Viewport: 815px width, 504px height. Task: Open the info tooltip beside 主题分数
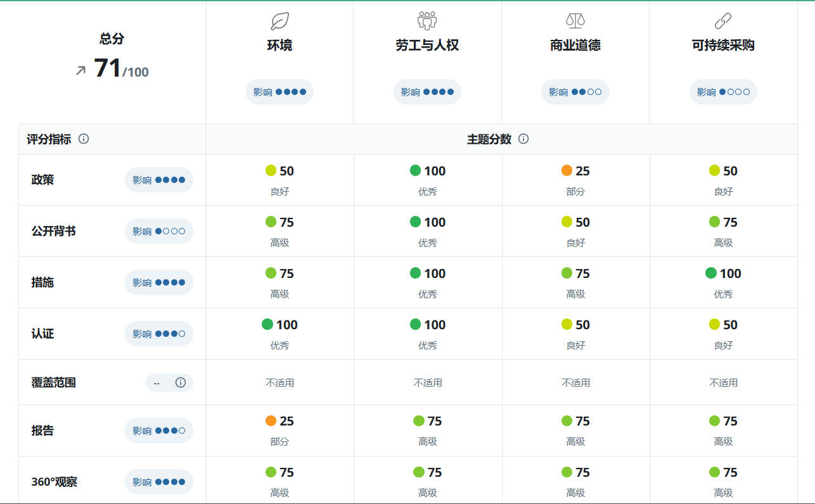522,139
